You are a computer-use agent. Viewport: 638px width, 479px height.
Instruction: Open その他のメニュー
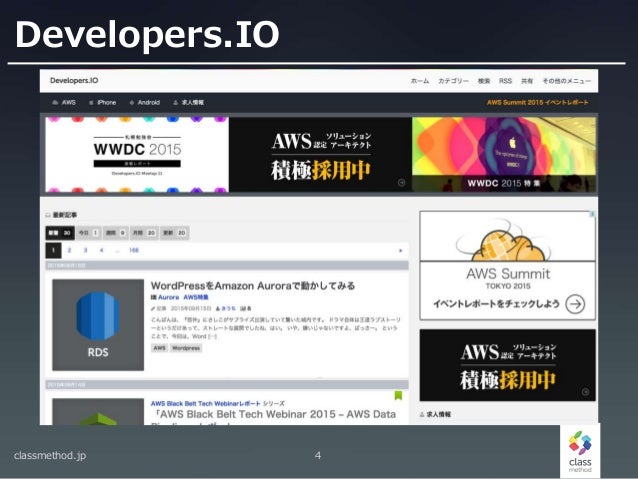[566, 81]
